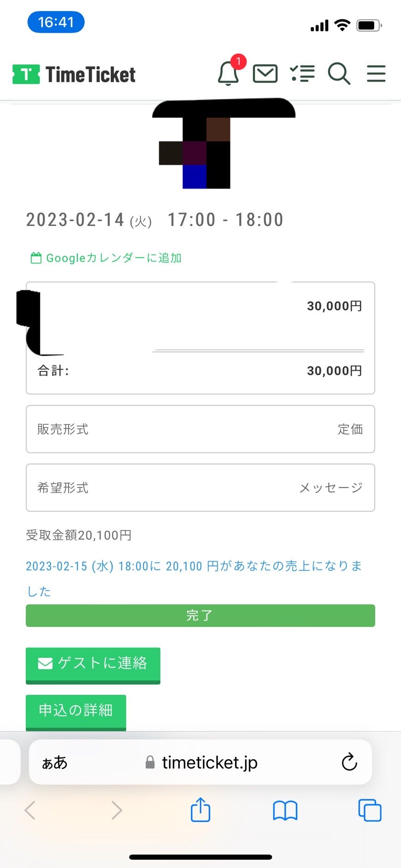The width and height of the screenshot is (401, 868).
Task: Tap the 販売形式 row
Action: [200, 429]
